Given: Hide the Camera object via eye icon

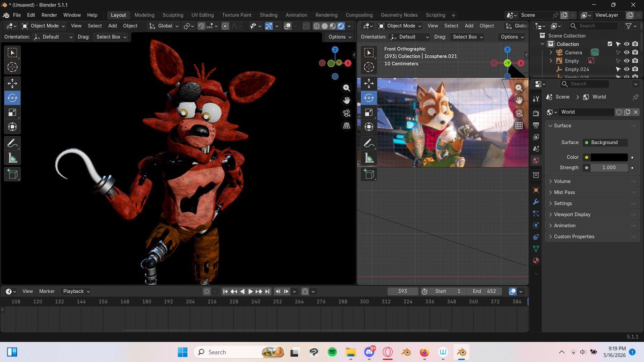Looking at the screenshot, I should 626,53.
